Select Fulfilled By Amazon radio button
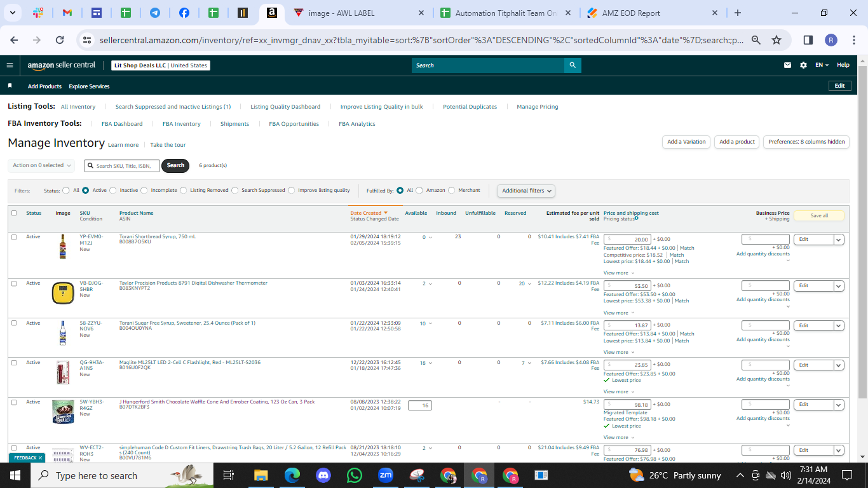Image resolution: width=868 pixels, height=488 pixels. point(419,190)
